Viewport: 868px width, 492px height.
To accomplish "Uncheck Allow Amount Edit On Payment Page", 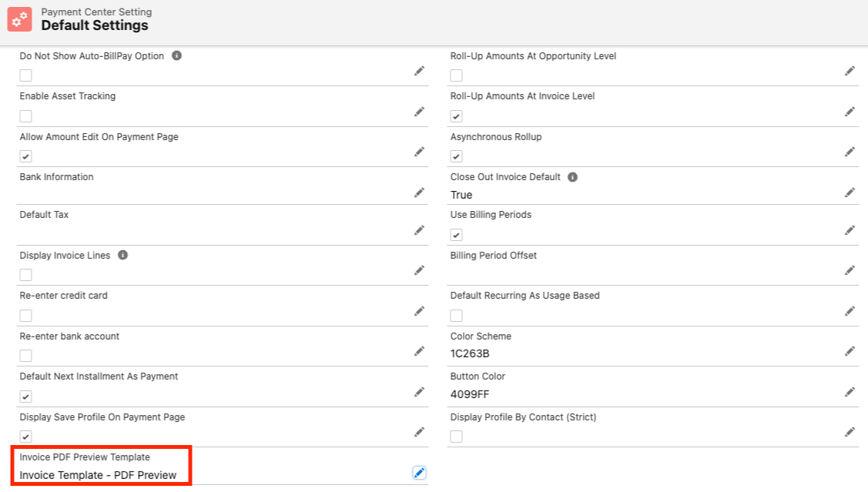I will (x=26, y=156).
